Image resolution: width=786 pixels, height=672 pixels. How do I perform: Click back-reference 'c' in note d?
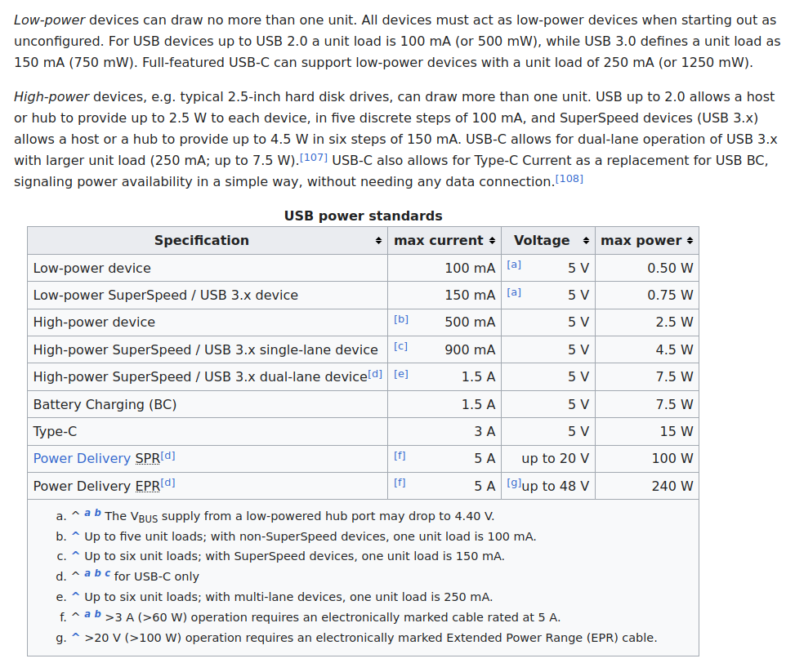pos(107,575)
